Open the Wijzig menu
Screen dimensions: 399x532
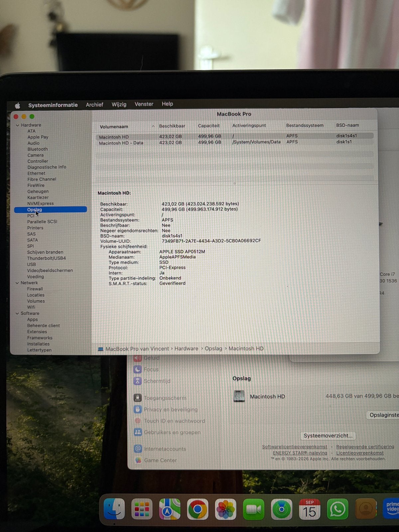point(119,104)
